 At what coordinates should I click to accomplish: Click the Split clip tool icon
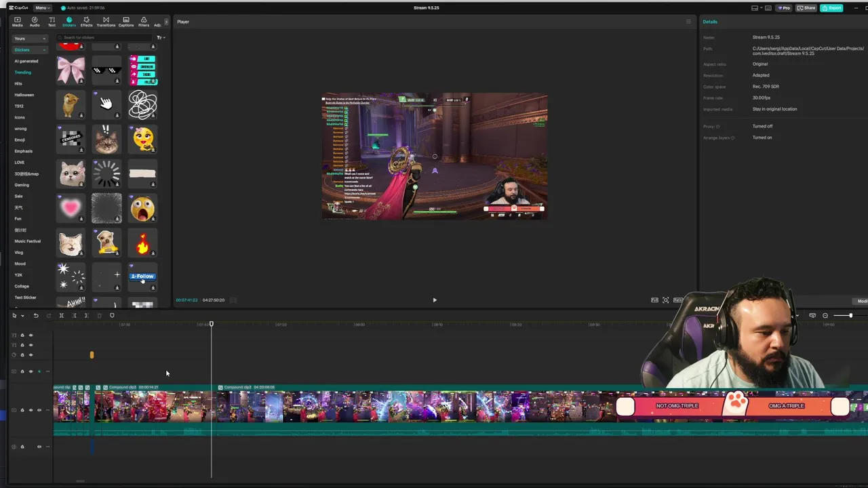pyautogui.click(x=61, y=315)
